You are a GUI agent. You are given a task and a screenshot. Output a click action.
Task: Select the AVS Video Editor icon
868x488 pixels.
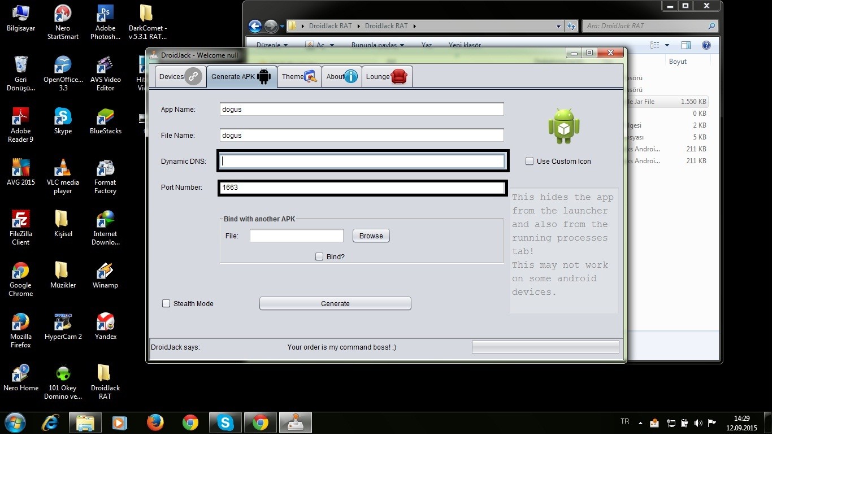coord(105,73)
